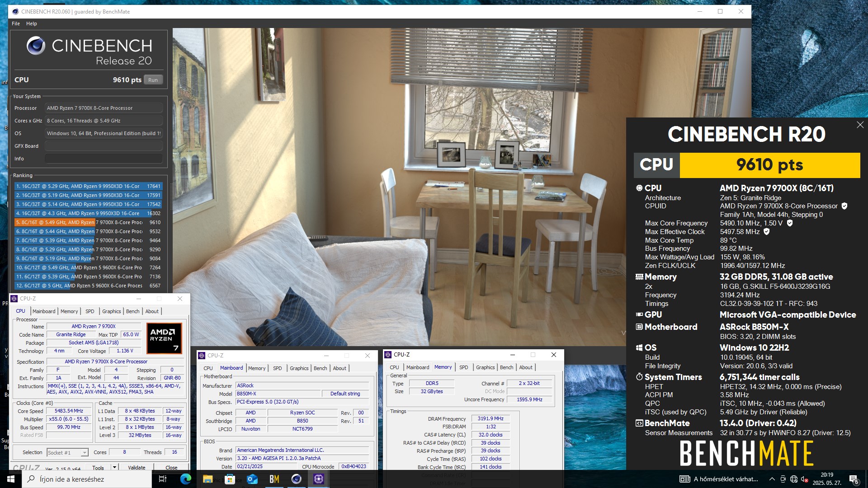The width and height of the screenshot is (868, 488).
Task: Click the Windows OS icon in the BenchMate panel
Action: click(x=639, y=347)
